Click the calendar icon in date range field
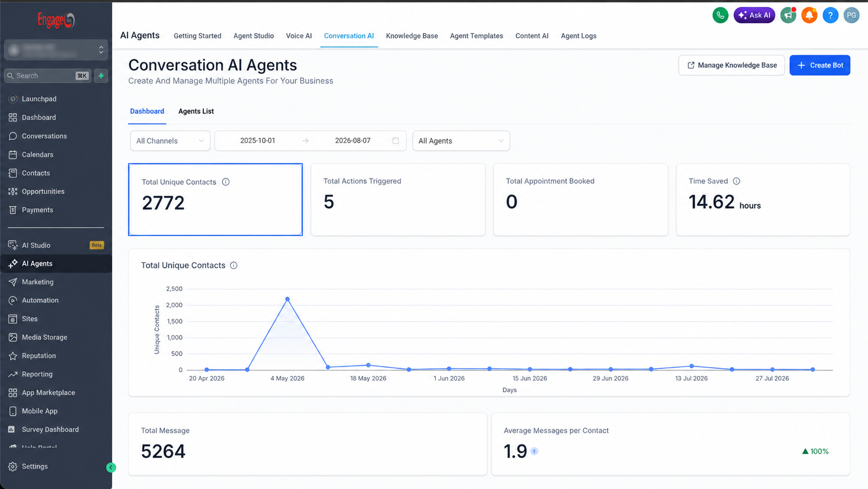 coord(396,141)
